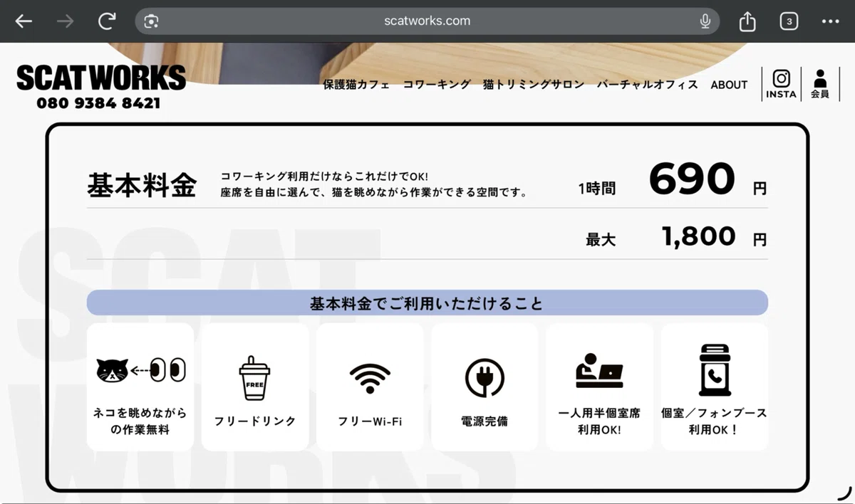Click the 個室／フォンブース 利用OK！ label
855x504 pixels.
(x=715, y=421)
